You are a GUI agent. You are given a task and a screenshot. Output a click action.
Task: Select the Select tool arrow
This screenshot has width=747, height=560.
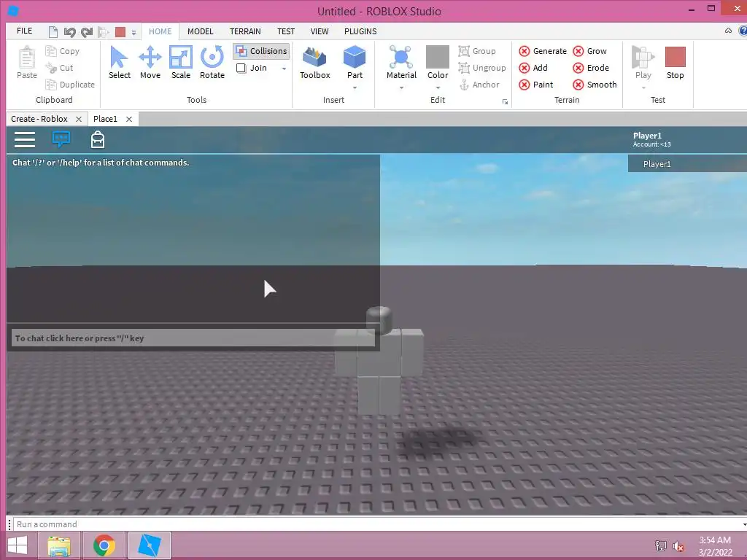pyautogui.click(x=119, y=63)
